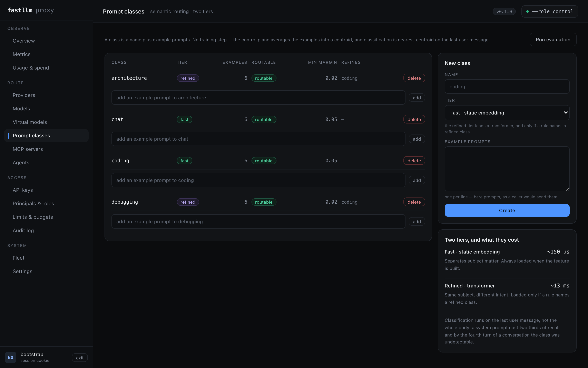Click the MIN MARGIN column header
The width and height of the screenshot is (588, 368).
tap(322, 62)
